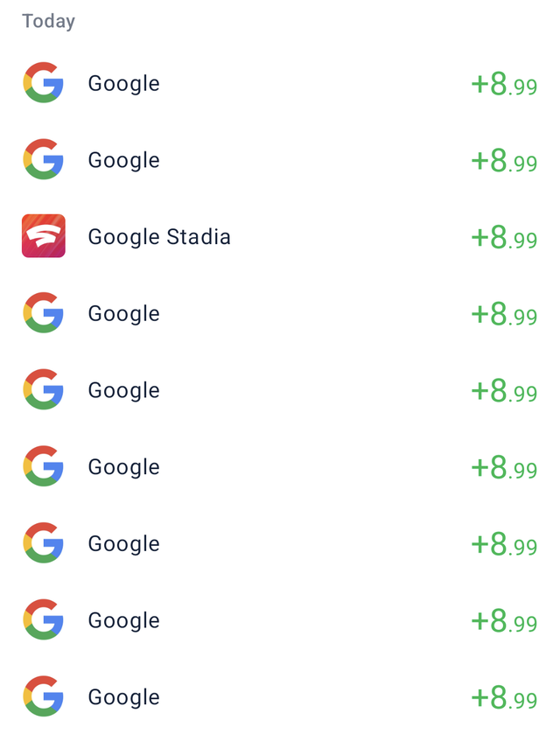Screen dimensions: 560x734
Task: Click the Google label directly below Google Stadia
Action: point(123,314)
